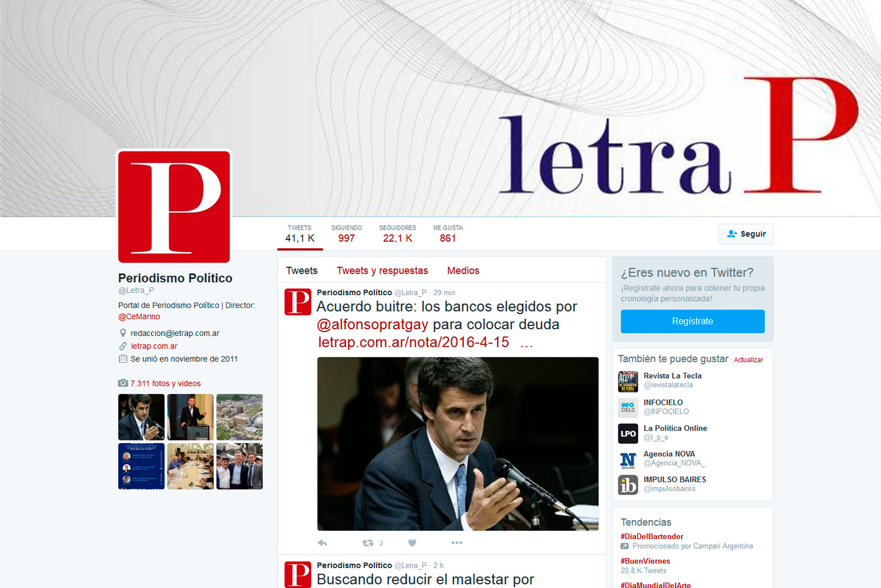This screenshot has height=588, width=881.
Task: Click the reply arrow icon under the first tweet
Action: [323, 543]
